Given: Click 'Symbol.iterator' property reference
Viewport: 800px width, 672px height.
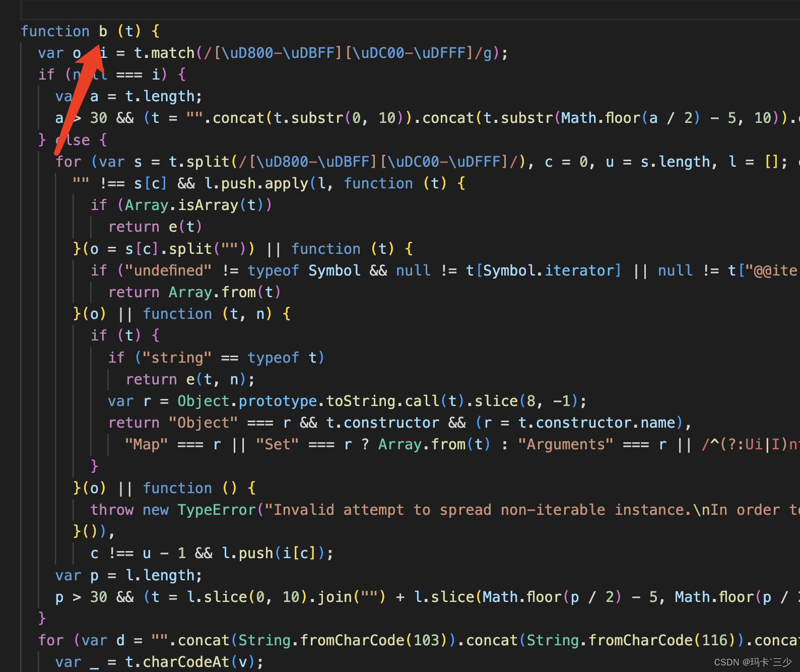Looking at the screenshot, I should coord(548,271).
